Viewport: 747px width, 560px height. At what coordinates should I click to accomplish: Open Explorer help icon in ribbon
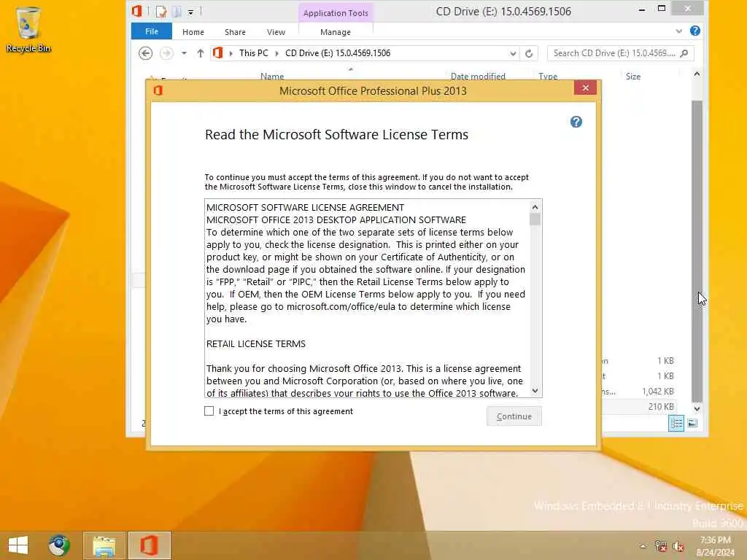tap(695, 31)
